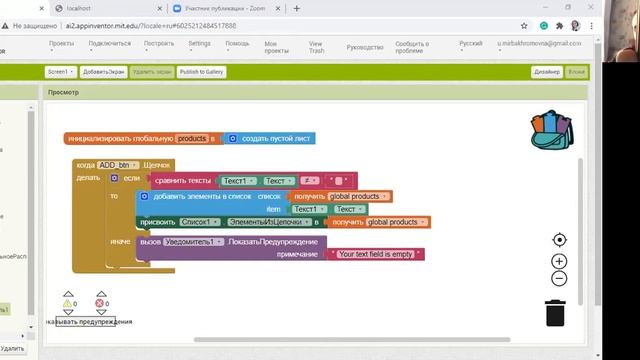The width and height of the screenshot is (640, 360).
Task: Zoom out with the minus icon
Action: [x=559, y=279]
